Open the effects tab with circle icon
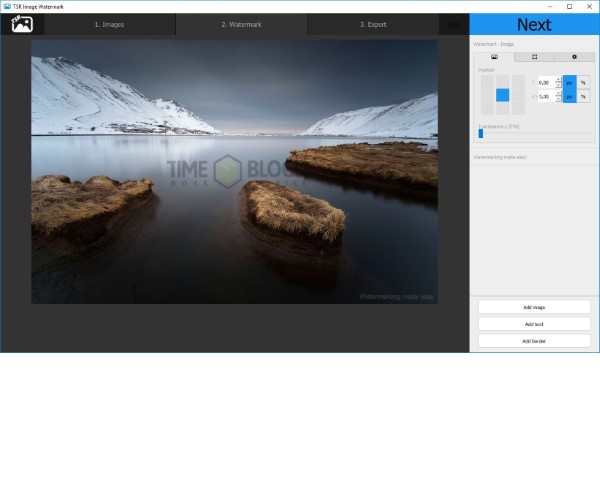 click(x=574, y=57)
